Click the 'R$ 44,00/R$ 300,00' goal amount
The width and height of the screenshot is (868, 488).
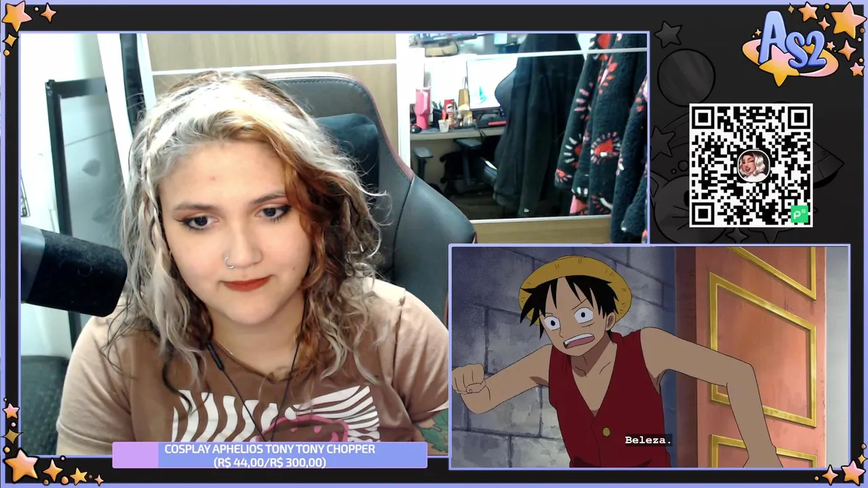coord(270,462)
